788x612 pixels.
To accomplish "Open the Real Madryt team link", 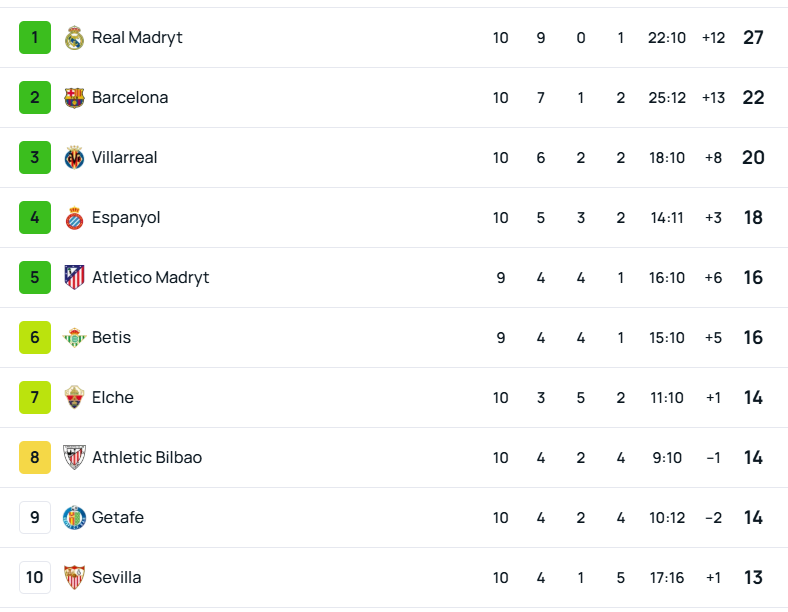I will click(137, 38).
